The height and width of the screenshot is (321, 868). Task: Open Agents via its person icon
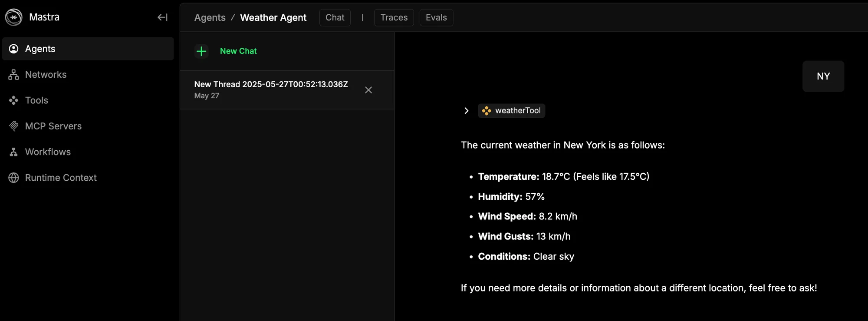pos(13,49)
